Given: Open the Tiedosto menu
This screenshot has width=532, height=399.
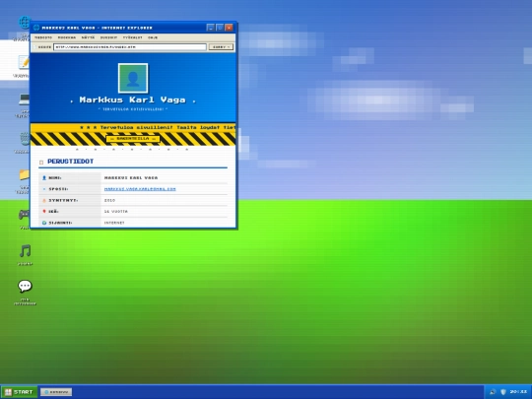Looking at the screenshot, I should tap(43, 37).
